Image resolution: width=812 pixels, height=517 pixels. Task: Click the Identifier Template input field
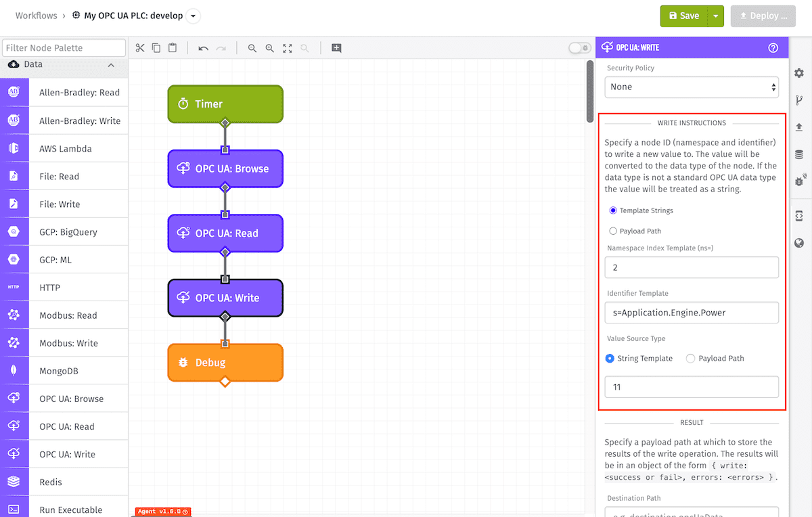click(692, 313)
